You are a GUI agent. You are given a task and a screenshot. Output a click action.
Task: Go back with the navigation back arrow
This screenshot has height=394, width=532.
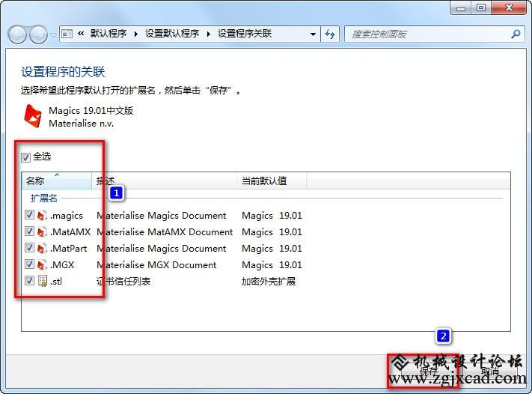point(17,34)
